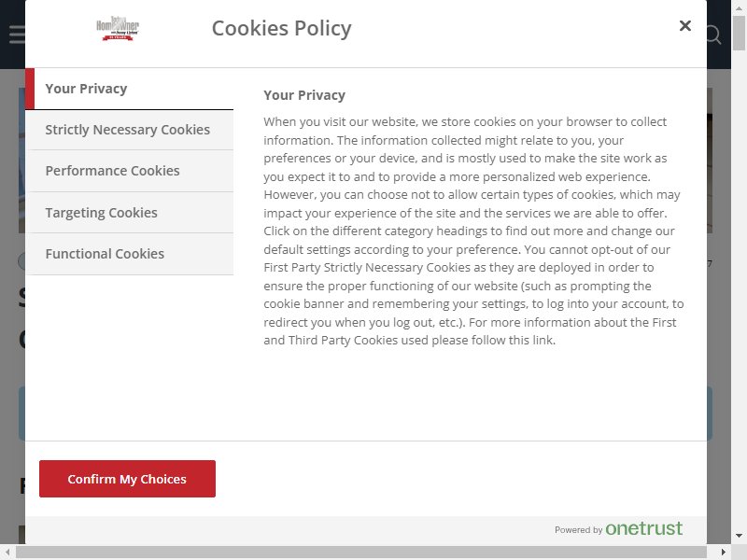Open the hamburger menu behind the dialog

[x=17, y=35]
